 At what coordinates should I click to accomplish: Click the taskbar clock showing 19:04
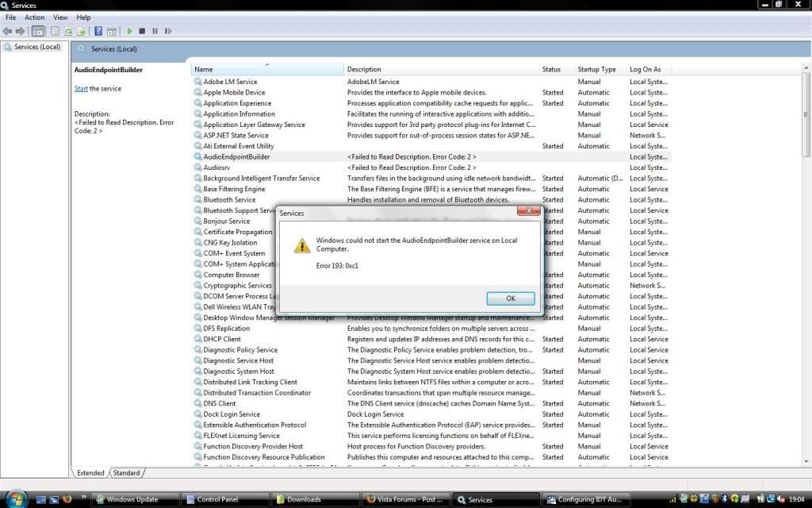click(796, 499)
